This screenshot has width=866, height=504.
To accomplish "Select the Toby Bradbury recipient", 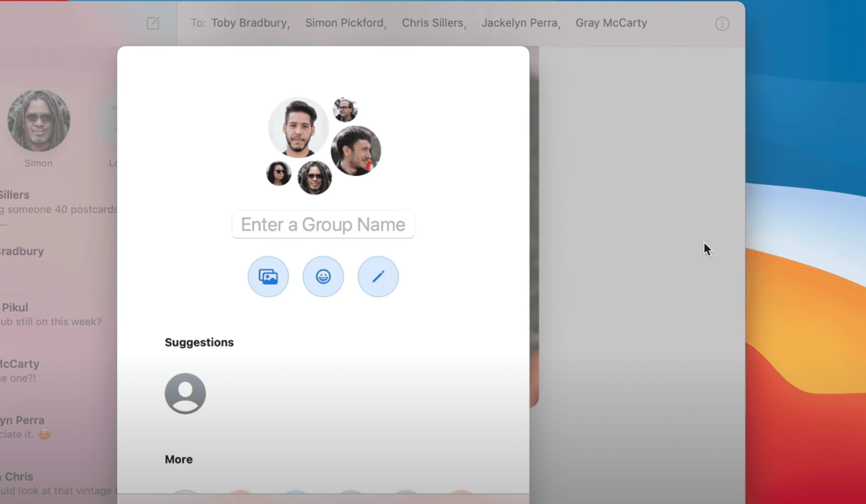I will 250,23.
